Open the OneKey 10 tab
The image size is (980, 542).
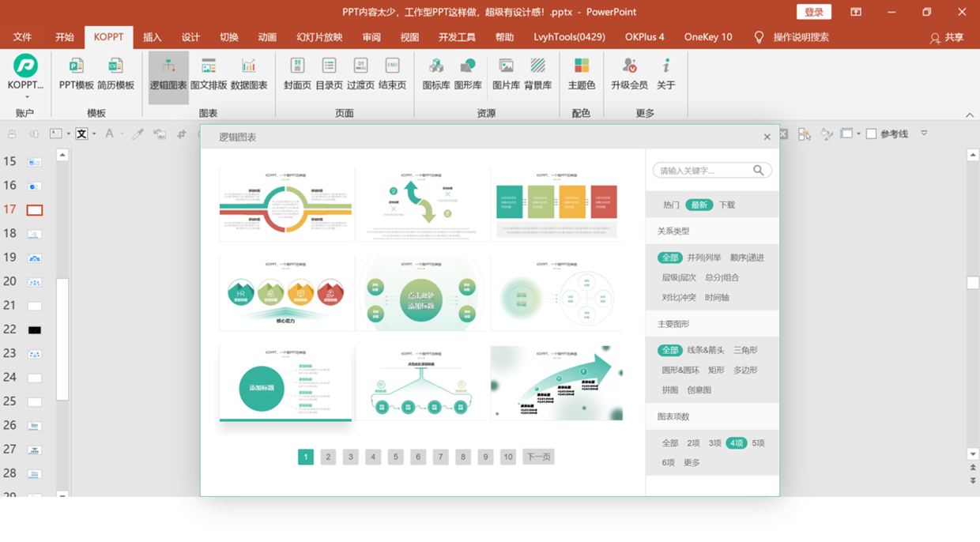point(708,37)
